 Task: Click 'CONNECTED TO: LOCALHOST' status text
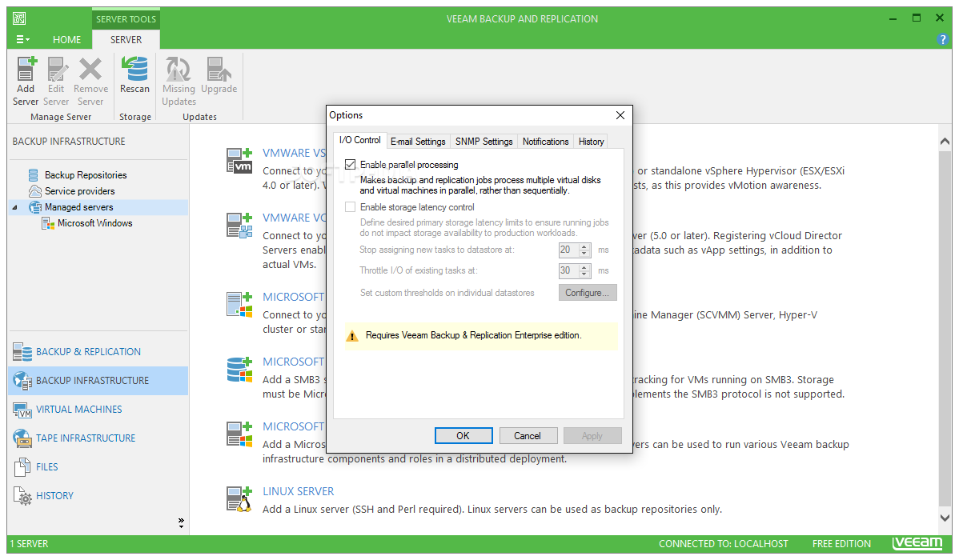tap(724, 543)
